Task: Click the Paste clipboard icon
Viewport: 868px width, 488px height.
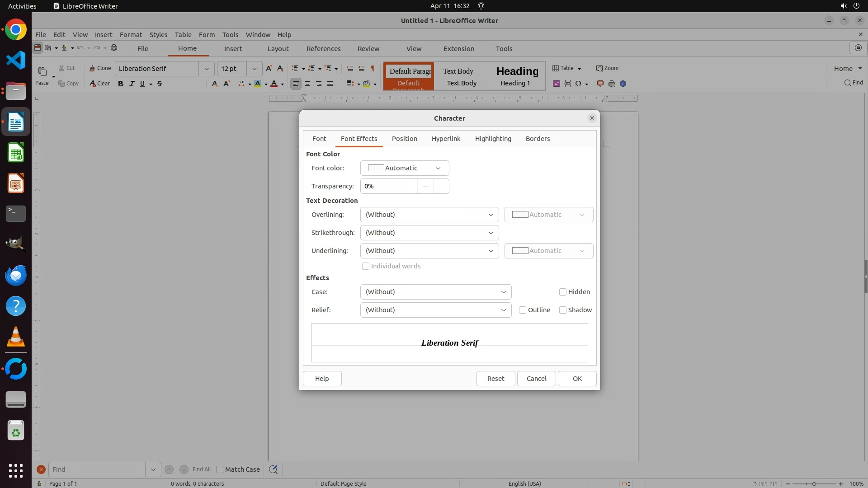Action: 42,71
